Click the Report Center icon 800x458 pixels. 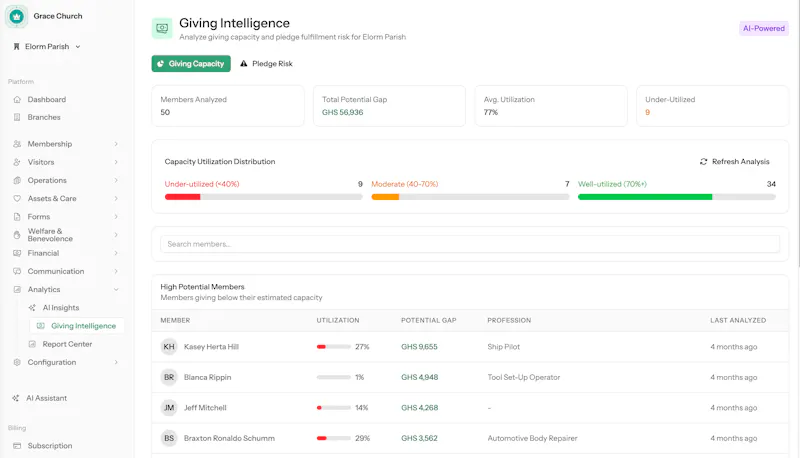[x=32, y=344]
